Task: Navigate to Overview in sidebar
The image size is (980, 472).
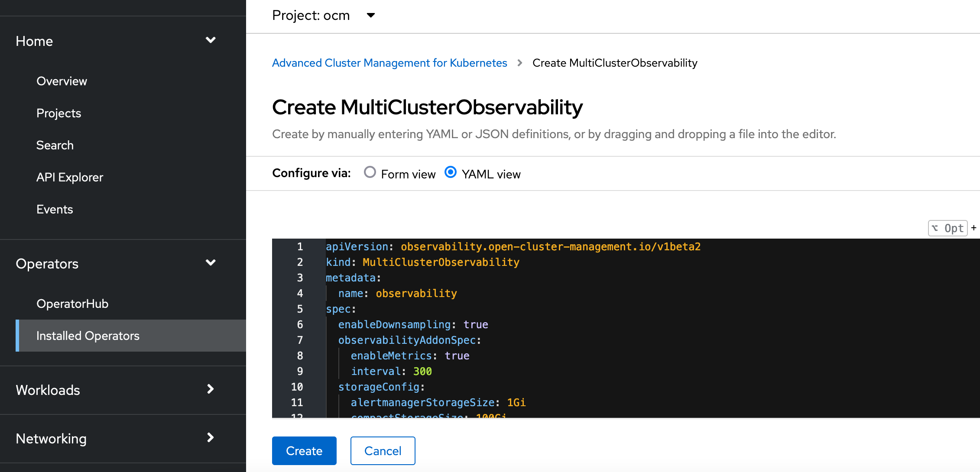Action: [62, 81]
